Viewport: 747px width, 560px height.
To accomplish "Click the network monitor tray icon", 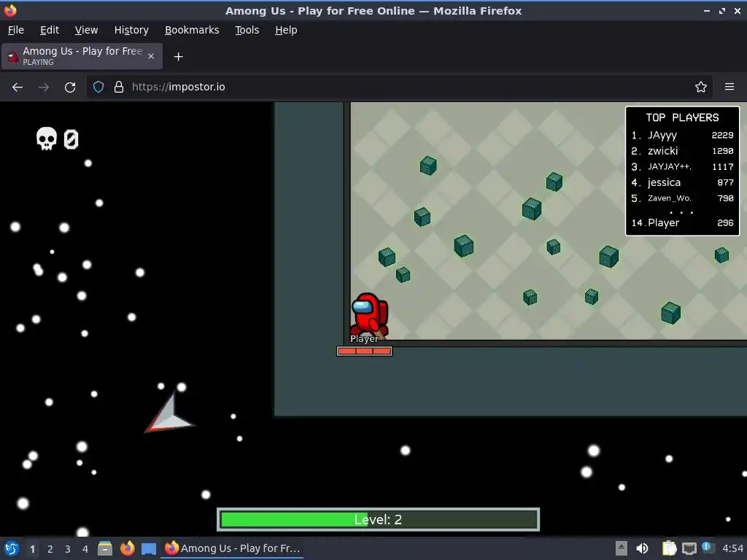I will click(x=689, y=549).
